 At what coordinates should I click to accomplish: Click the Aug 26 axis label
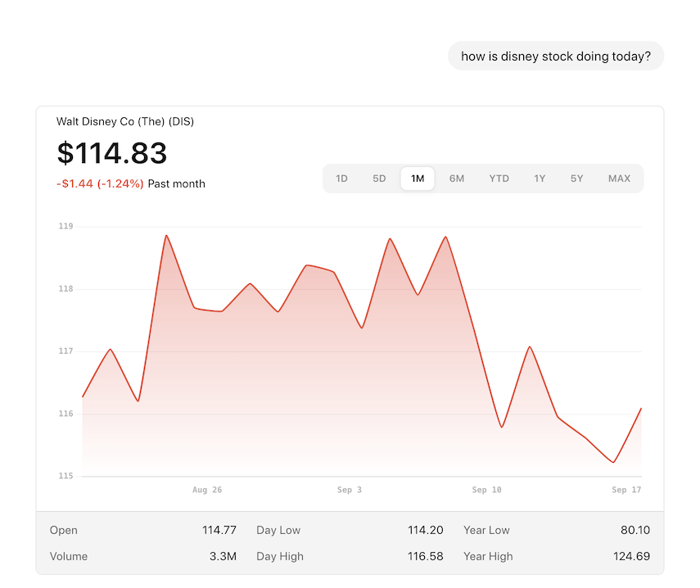pos(207,490)
